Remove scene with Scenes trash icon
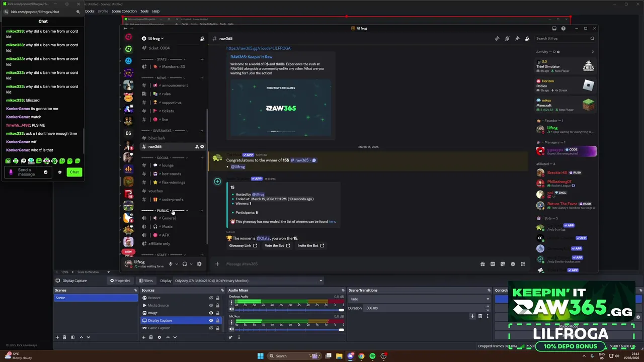This screenshot has width=644, height=362. coord(64,337)
